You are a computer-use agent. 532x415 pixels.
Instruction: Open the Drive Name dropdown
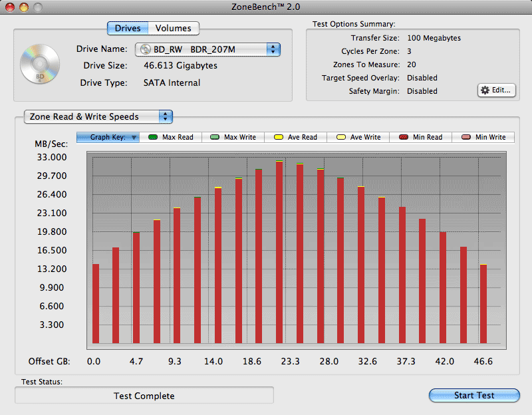click(207, 50)
